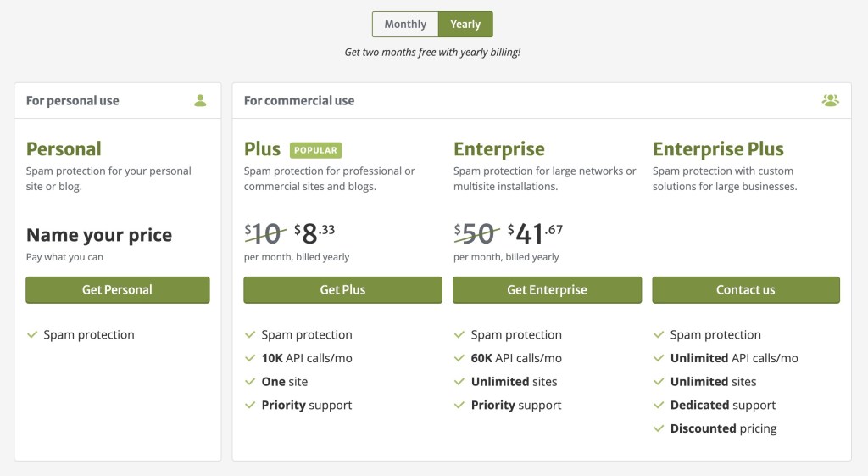Screen dimensions: 868x476
Task: Click the Get Enterprise button
Action: click(x=547, y=289)
